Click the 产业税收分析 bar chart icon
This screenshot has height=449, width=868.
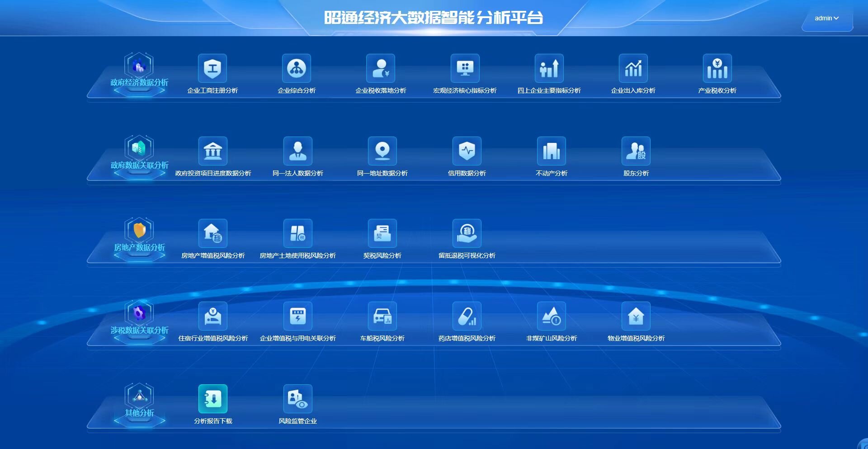[717, 68]
